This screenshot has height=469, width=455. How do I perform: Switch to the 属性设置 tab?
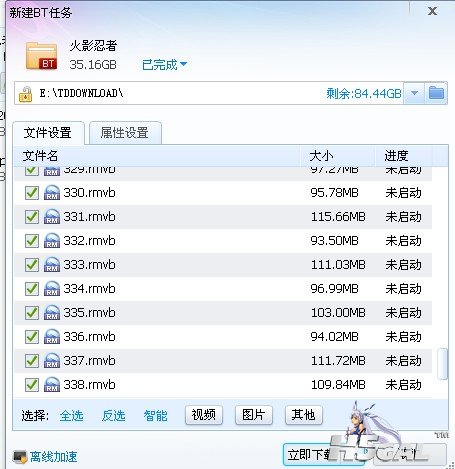125,133
